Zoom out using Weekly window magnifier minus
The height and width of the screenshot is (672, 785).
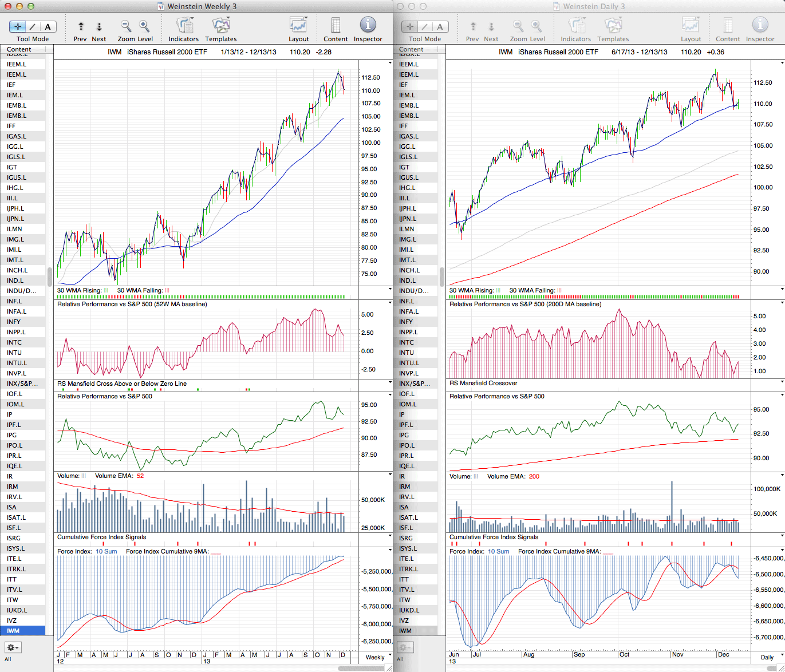pyautogui.click(x=126, y=26)
